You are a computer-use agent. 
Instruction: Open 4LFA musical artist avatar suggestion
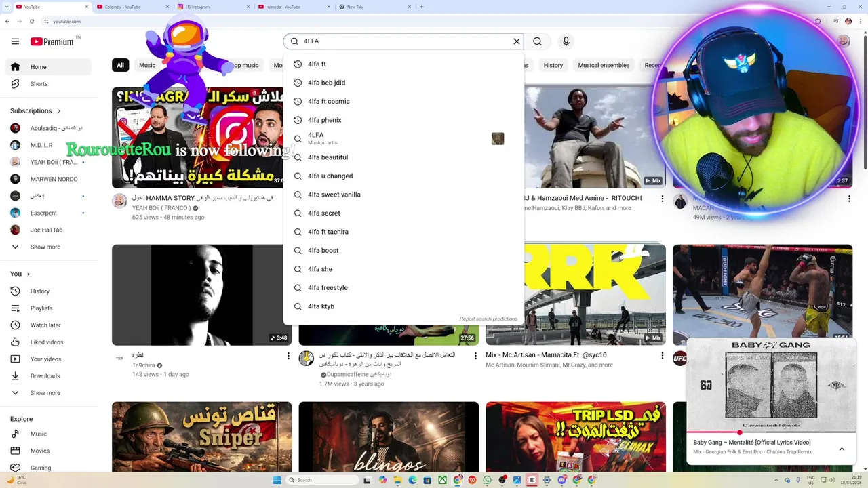[x=498, y=138]
